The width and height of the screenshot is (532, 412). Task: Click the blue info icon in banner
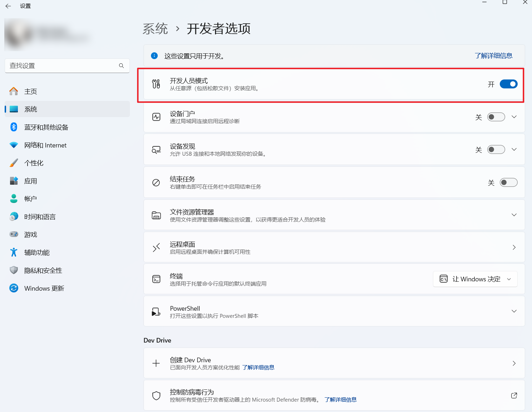coord(154,56)
